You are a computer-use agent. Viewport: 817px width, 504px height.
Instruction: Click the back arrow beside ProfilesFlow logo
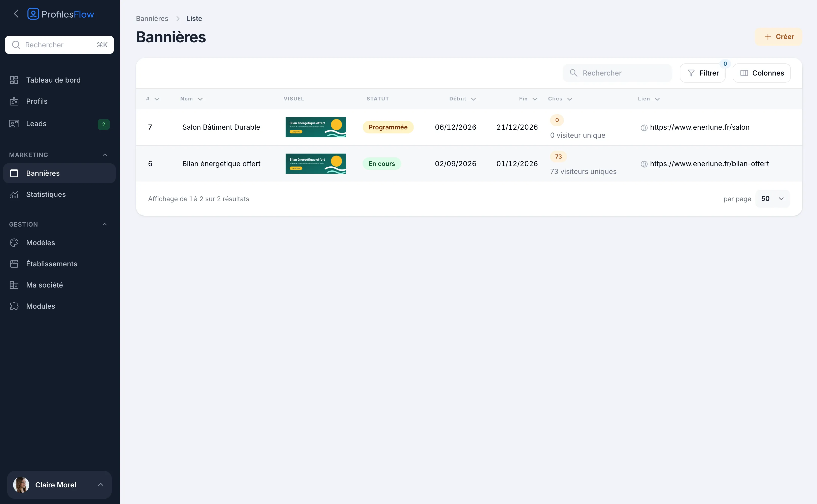click(x=16, y=14)
